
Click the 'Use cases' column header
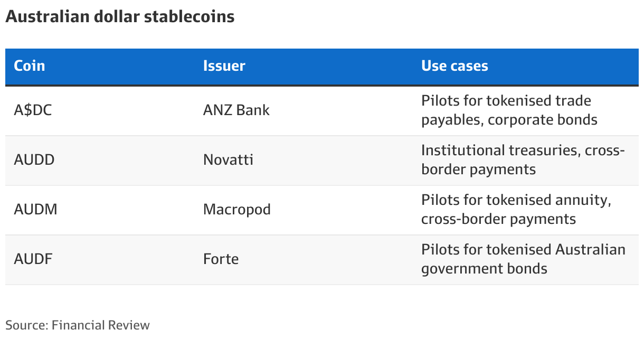(x=454, y=66)
